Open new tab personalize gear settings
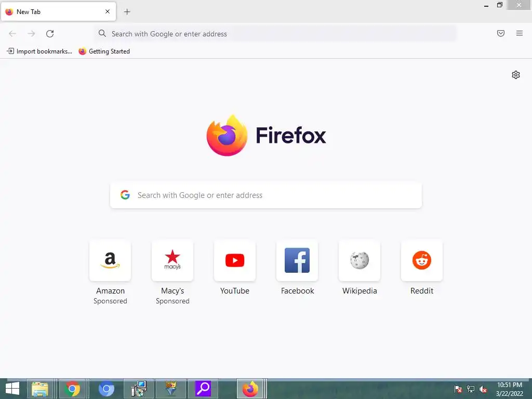 [516, 75]
